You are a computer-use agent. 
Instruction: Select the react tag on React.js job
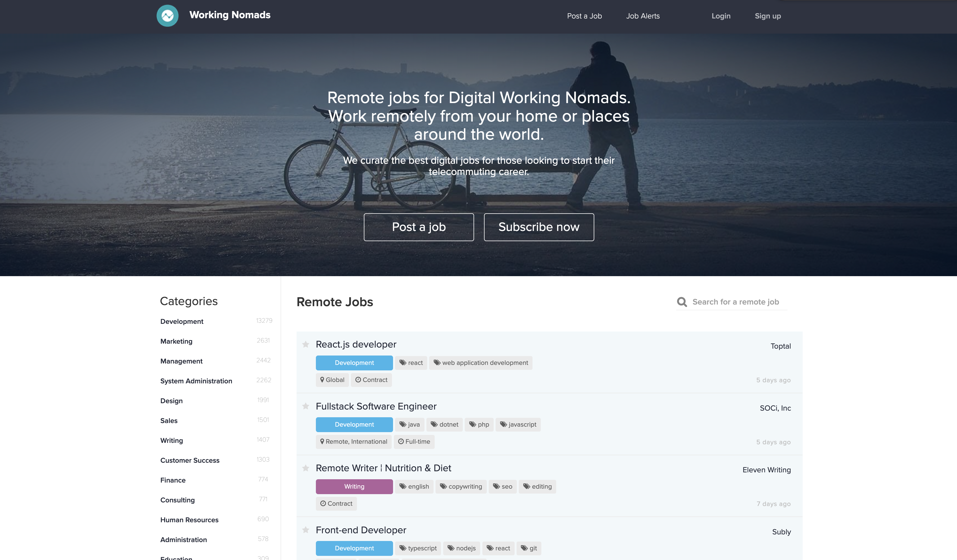click(411, 363)
